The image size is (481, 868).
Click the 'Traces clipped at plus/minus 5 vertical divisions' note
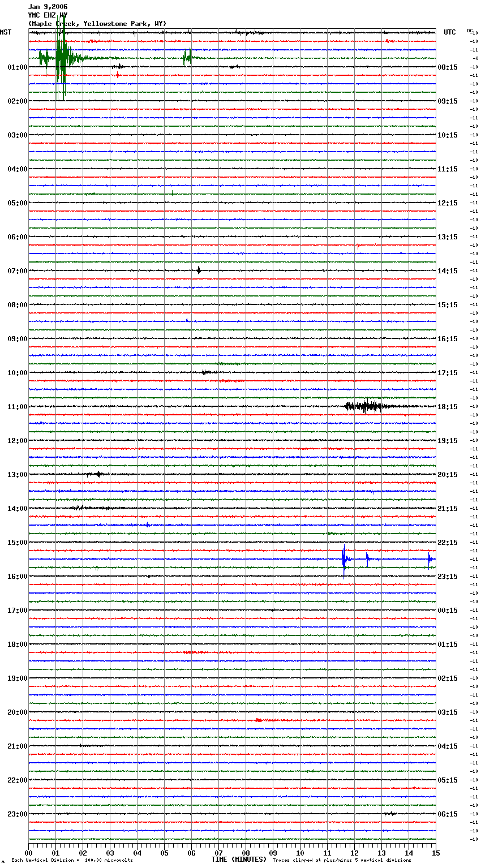tap(342, 861)
